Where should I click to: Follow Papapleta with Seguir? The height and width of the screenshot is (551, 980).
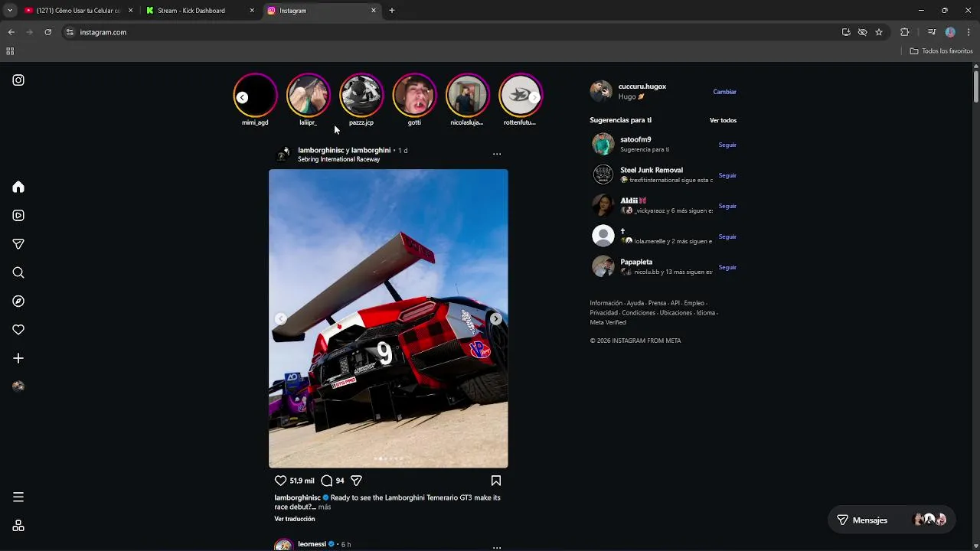coord(727,267)
